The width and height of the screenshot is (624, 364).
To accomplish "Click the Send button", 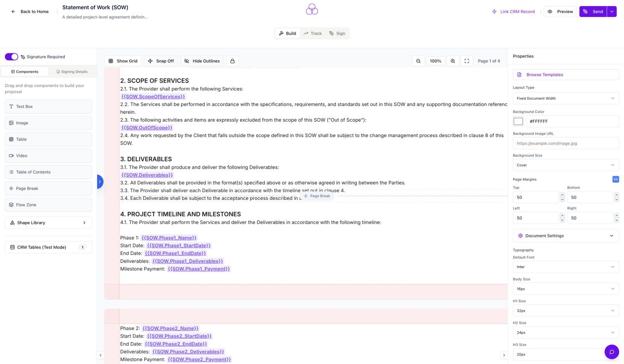I will (593, 12).
